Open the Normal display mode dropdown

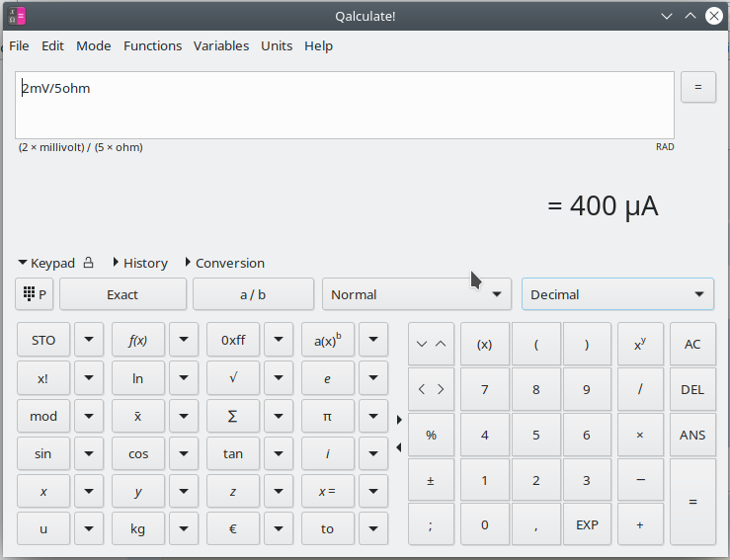click(416, 294)
